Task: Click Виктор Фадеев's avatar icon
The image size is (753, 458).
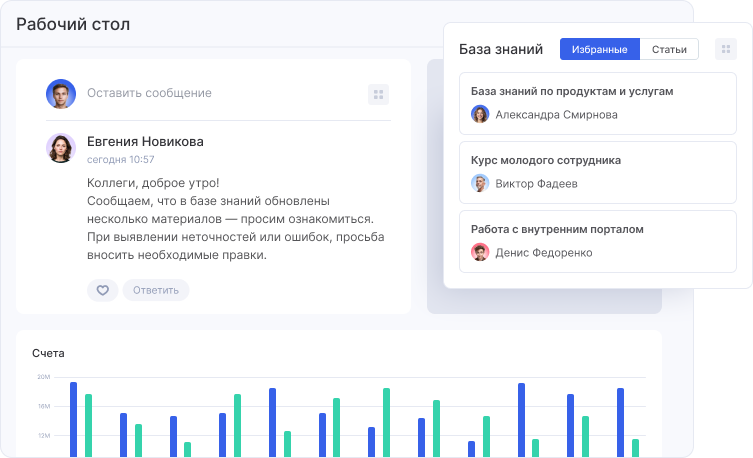Action: pos(480,183)
